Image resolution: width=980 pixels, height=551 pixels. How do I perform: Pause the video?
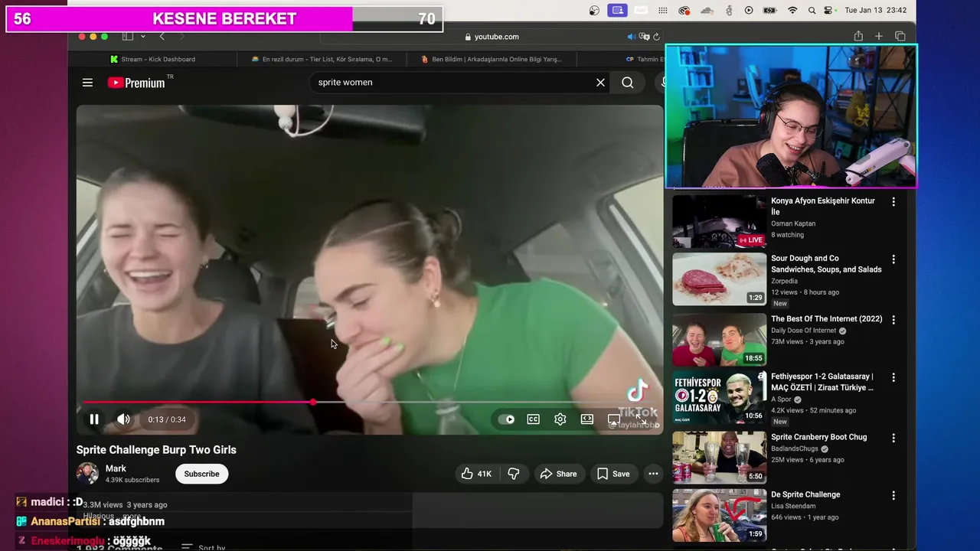[x=94, y=419]
